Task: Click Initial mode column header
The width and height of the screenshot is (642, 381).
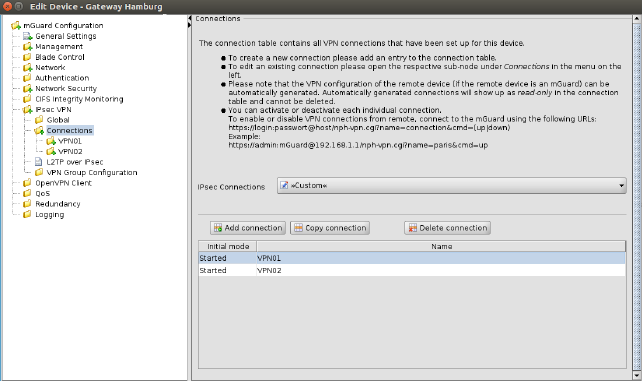Action: tap(228, 246)
